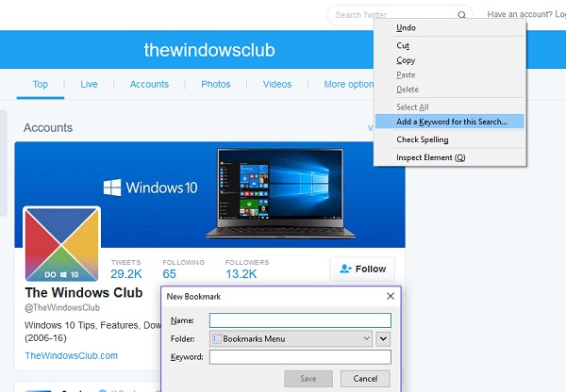The width and height of the screenshot is (566, 392).
Task: Open Following count 65
Action: (x=183, y=269)
